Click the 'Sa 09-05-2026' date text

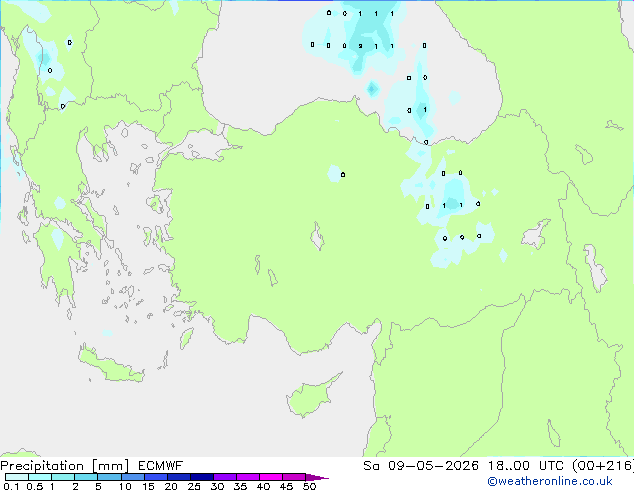[421, 466]
